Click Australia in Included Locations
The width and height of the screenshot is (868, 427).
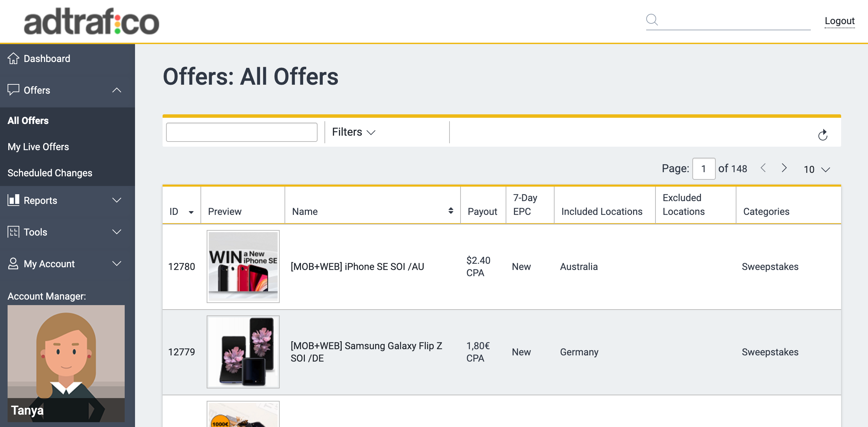[x=579, y=267]
